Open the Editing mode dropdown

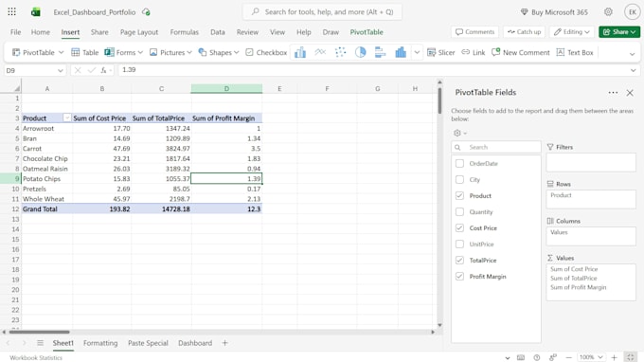[x=572, y=32]
